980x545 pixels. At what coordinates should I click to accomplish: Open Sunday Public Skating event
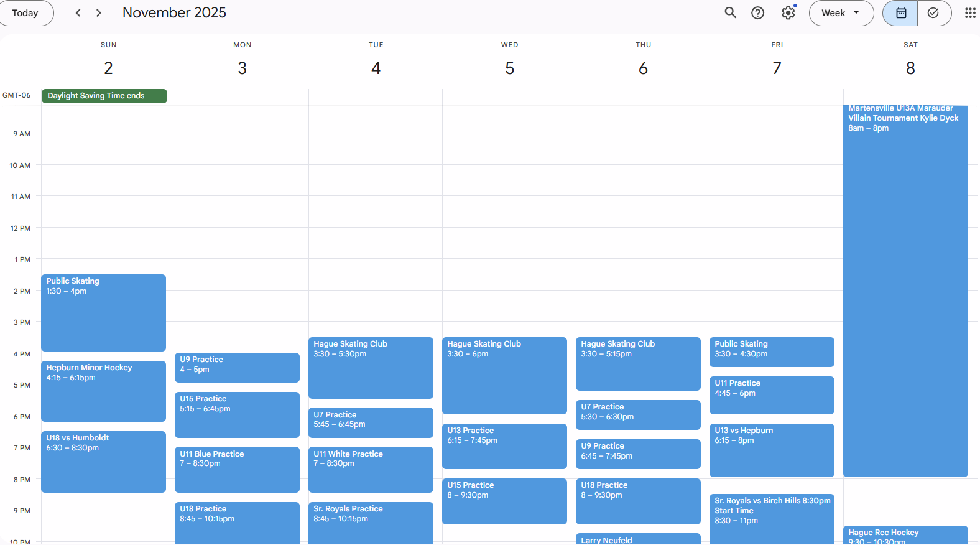(103, 312)
